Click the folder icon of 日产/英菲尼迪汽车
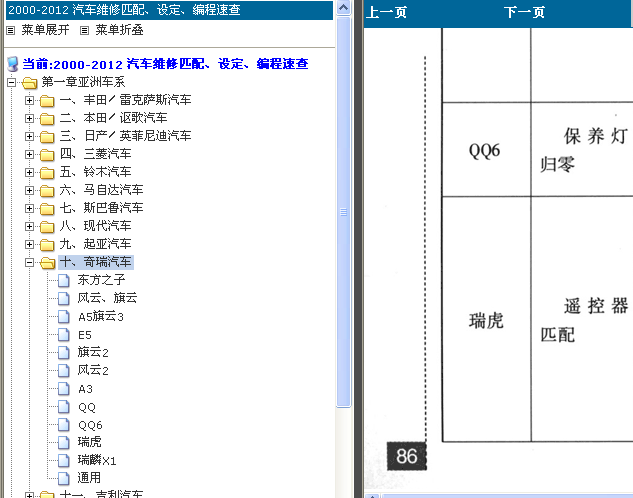The width and height of the screenshot is (633, 498). click(x=47, y=137)
